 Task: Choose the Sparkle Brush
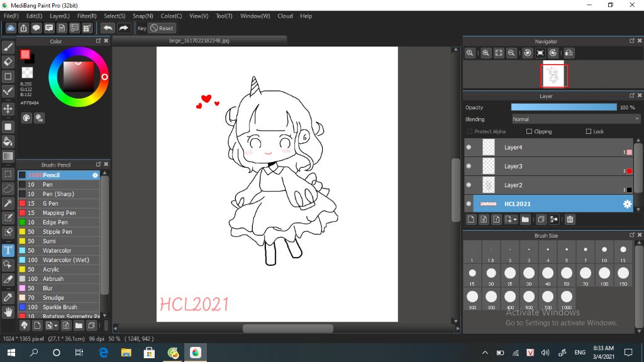tap(58, 307)
